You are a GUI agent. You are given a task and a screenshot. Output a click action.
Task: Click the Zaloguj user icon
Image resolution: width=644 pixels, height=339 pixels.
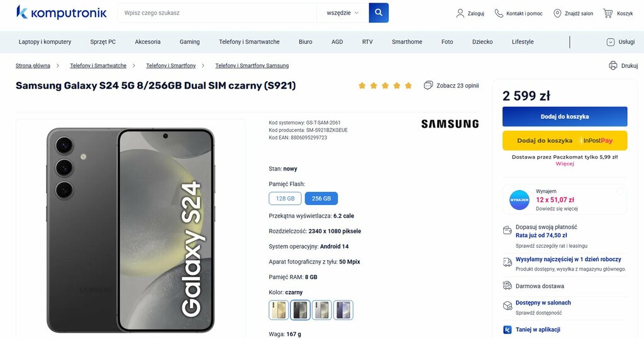tap(460, 13)
